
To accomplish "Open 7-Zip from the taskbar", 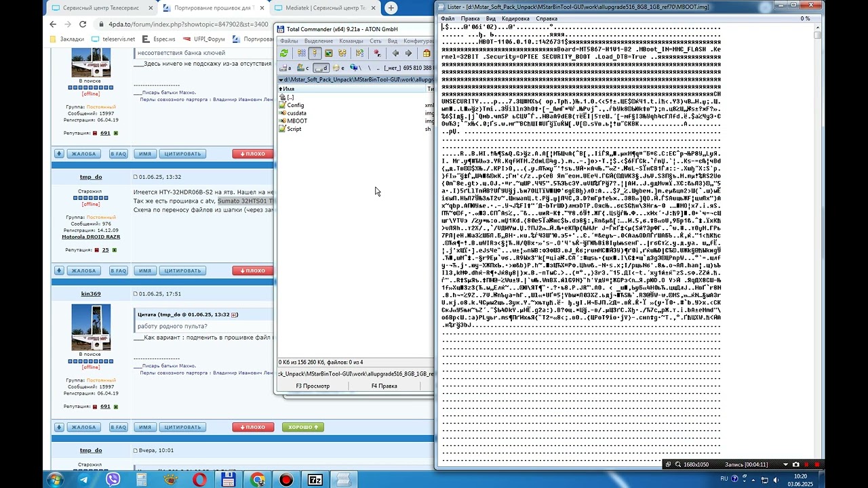I will click(315, 480).
